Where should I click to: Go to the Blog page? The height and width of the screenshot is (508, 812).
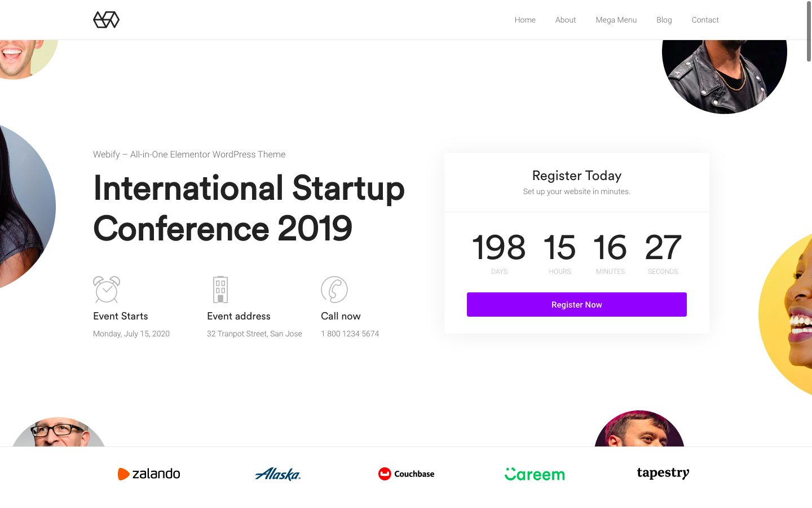664,20
